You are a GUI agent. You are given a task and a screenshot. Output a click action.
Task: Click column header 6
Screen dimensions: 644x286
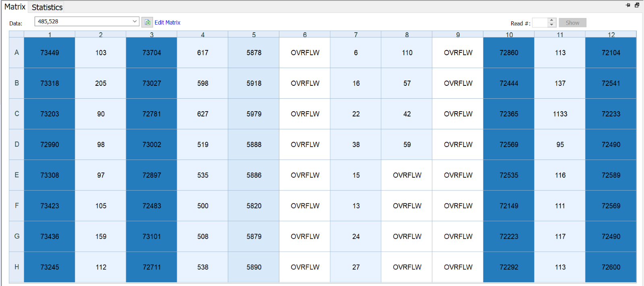coord(305,35)
